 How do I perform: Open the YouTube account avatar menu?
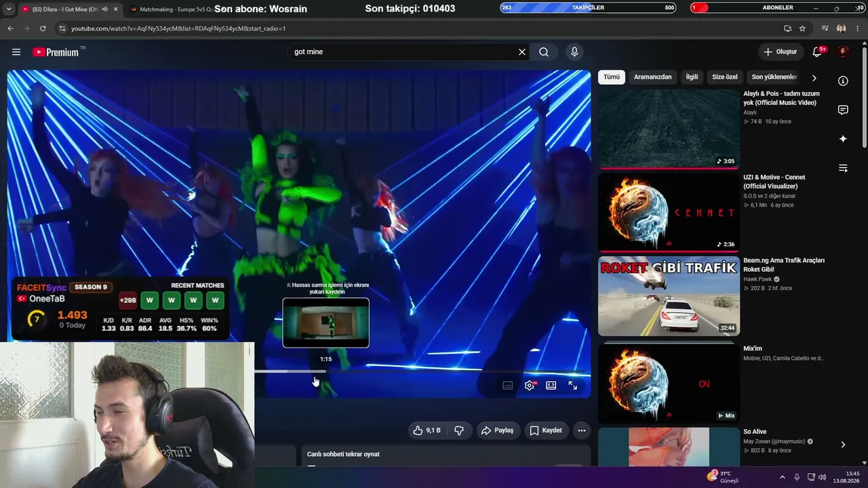[843, 52]
